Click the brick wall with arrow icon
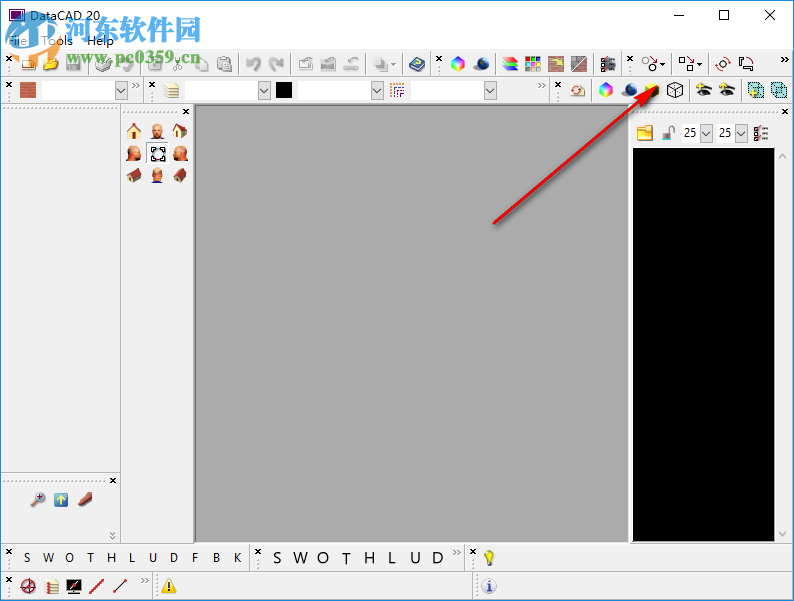 point(555,64)
